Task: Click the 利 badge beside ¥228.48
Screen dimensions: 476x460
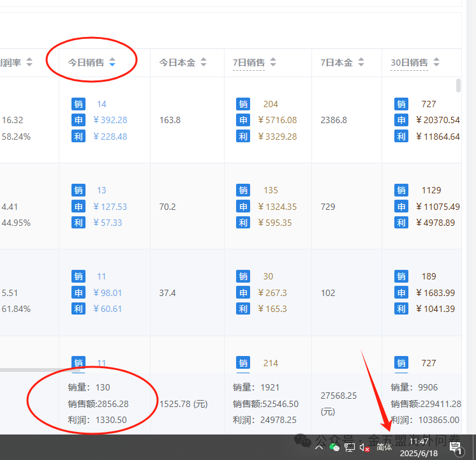Action: (78, 137)
